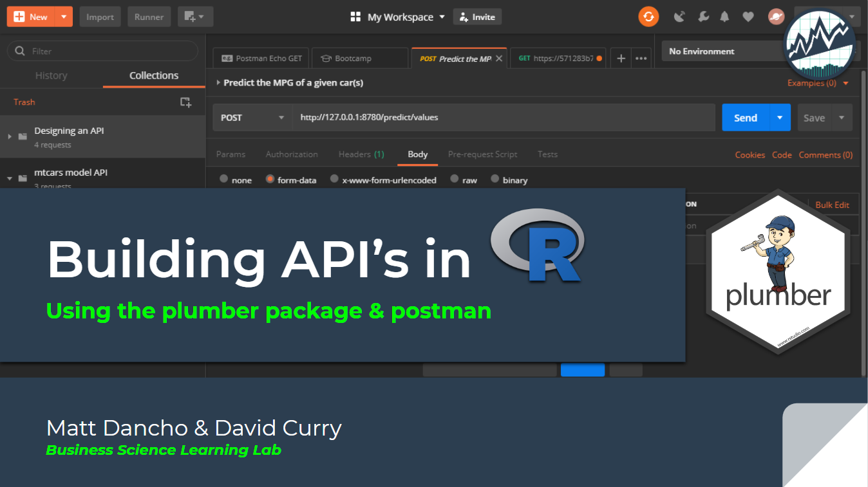This screenshot has height=487, width=868.
Task: Click the request URL field
Action: pyautogui.click(x=504, y=118)
